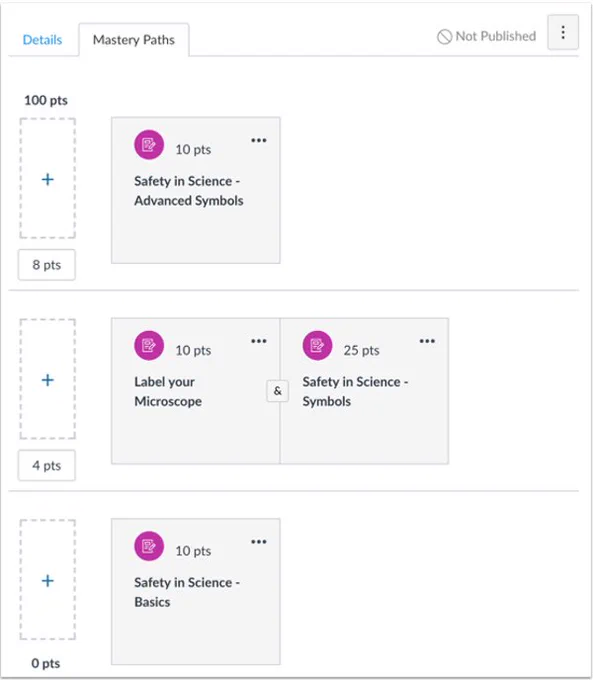Click assignment icon on Label your Microscope

pyautogui.click(x=149, y=345)
